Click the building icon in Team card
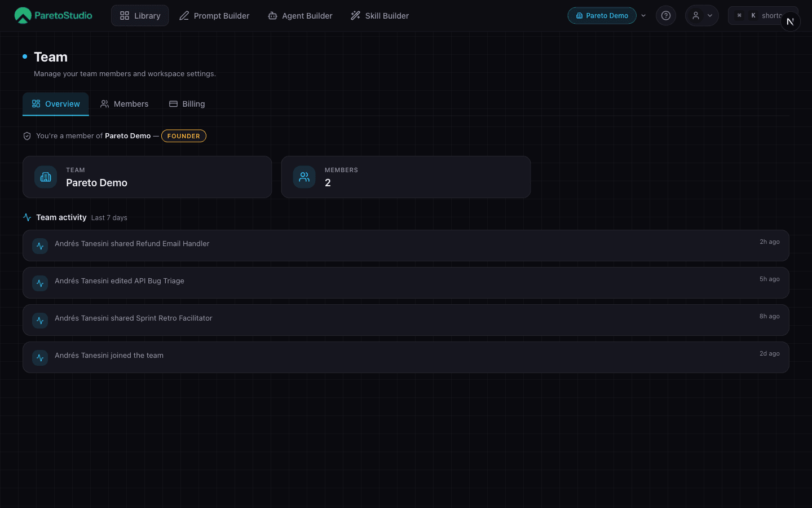 (46, 177)
